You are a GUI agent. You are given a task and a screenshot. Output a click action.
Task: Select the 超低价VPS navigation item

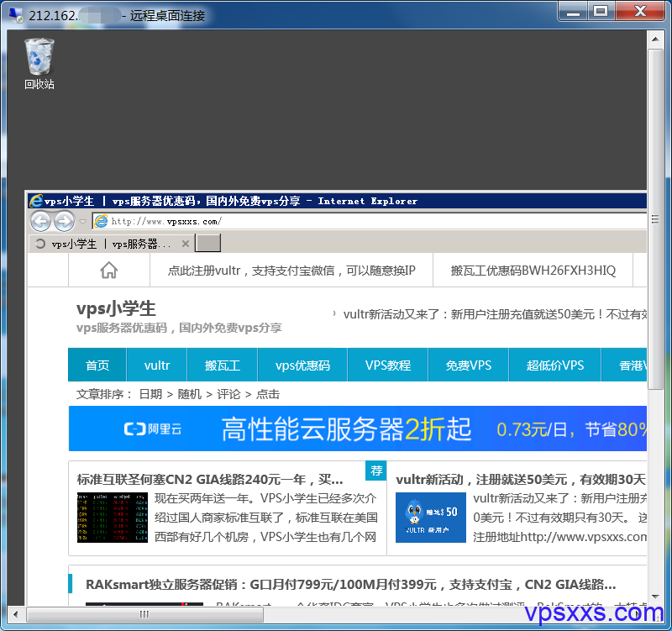555,365
